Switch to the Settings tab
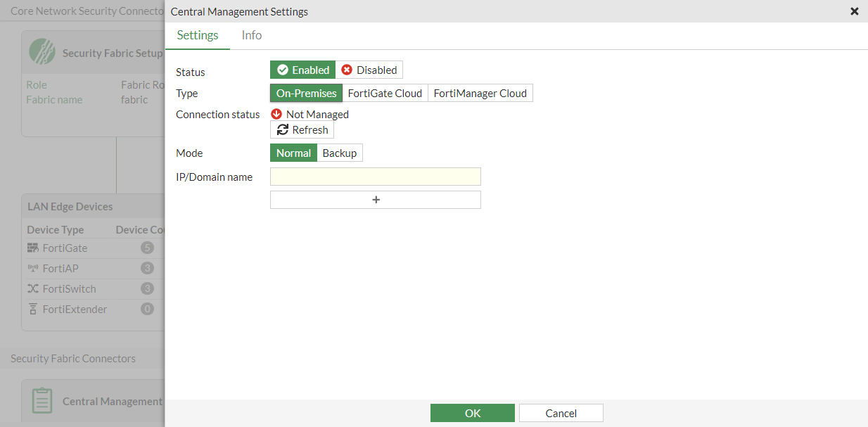The image size is (868, 427). (198, 35)
